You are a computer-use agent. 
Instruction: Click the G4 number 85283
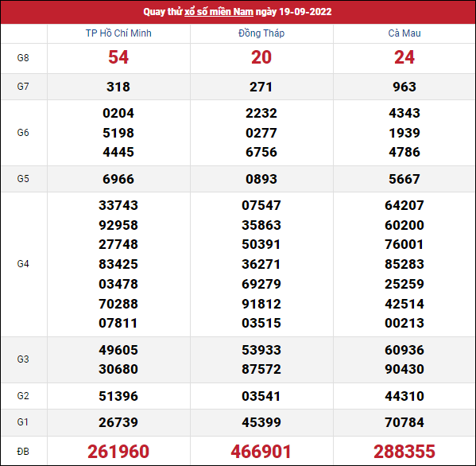[404, 264]
